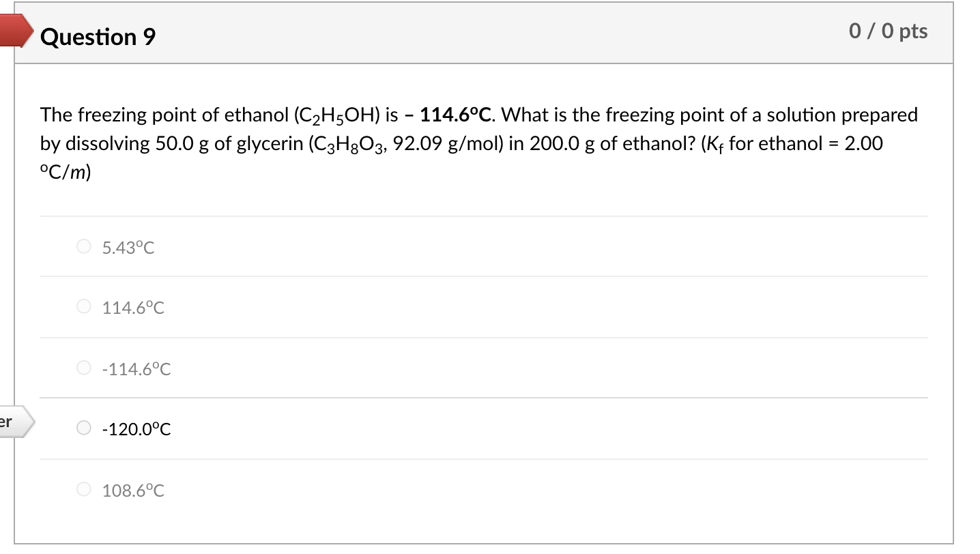Click the freezing point value 114.6°C in question

click(x=455, y=115)
